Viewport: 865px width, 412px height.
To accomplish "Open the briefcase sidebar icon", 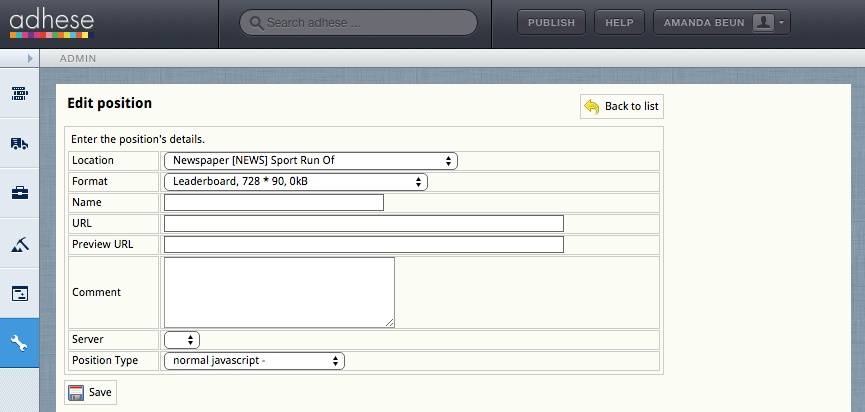I will pos(19,193).
